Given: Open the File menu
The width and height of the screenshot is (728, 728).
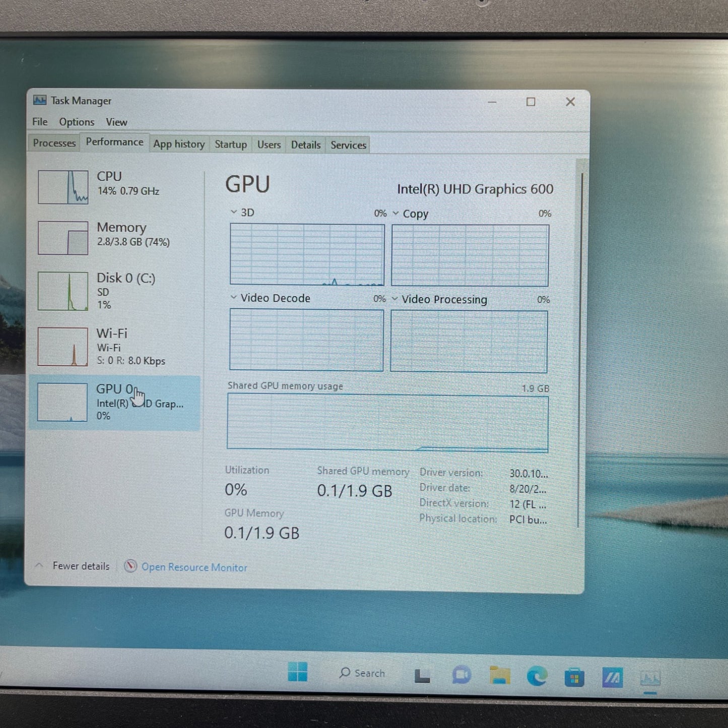Looking at the screenshot, I should click(40, 122).
